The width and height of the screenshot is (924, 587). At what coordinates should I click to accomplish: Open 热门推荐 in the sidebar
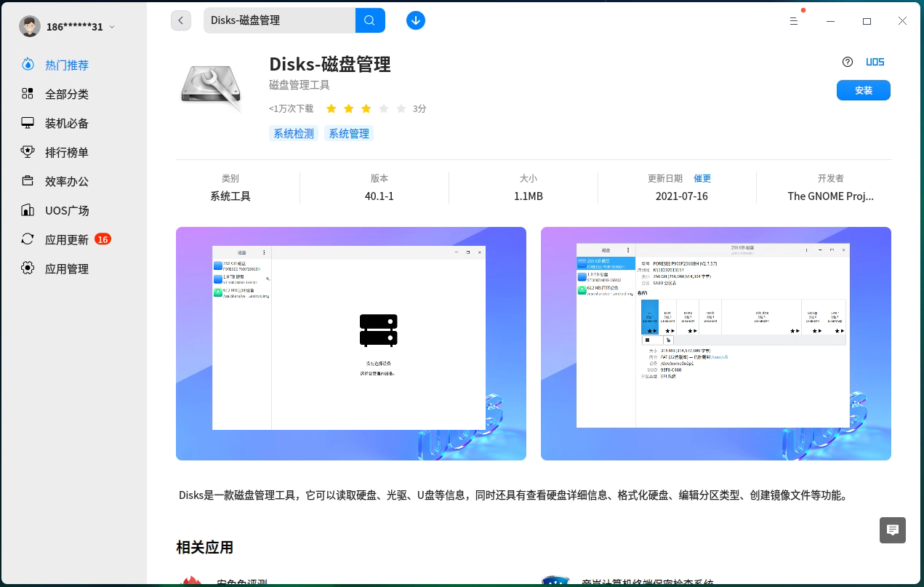coord(66,65)
